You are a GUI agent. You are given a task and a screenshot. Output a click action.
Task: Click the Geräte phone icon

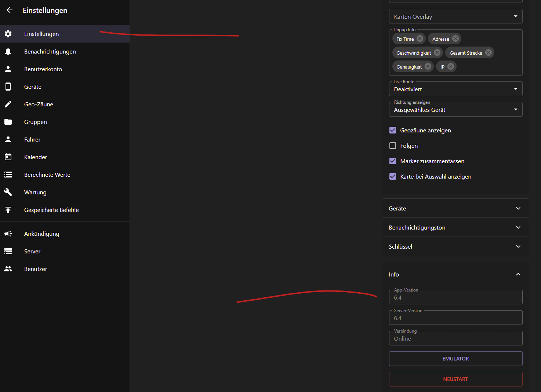pos(8,87)
